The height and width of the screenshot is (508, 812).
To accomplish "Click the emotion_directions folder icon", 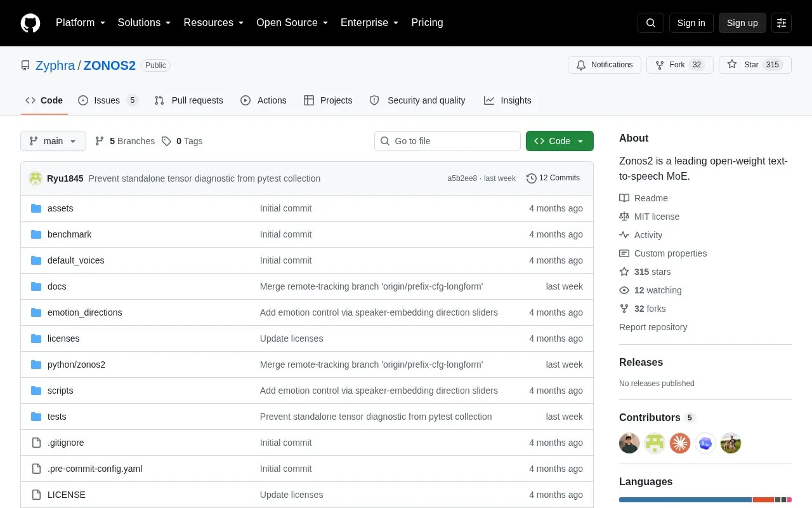I will pos(36,312).
